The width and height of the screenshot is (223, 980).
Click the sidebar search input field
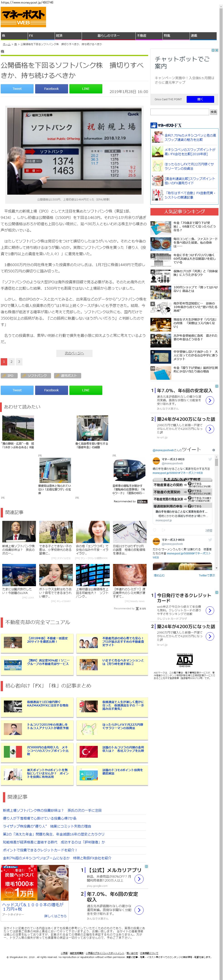click(x=180, y=112)
